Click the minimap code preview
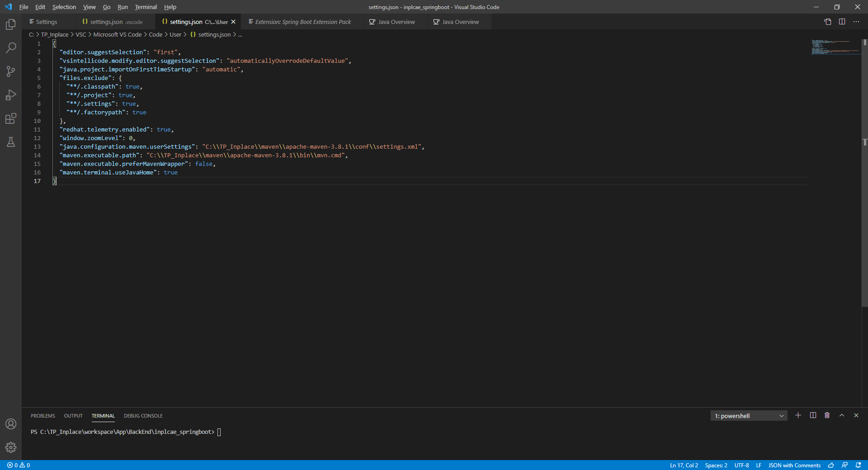Image resolution: width=868 pixels, height=470 pixels. (835, 47)
